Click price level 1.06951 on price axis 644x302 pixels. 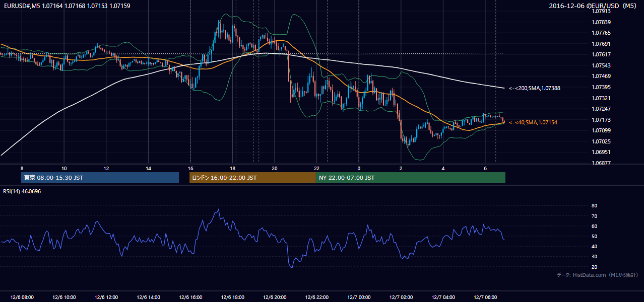602,152
